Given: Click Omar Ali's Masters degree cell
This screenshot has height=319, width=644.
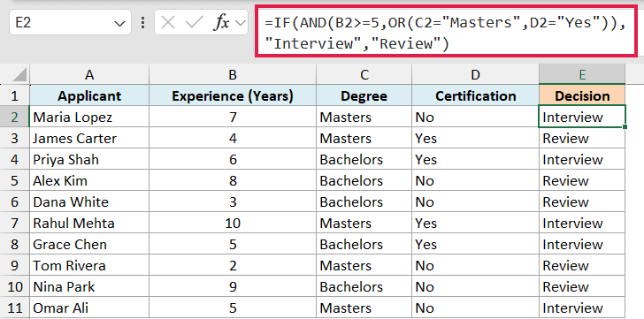Looking at the screenshot, I should tap(364, 308).
